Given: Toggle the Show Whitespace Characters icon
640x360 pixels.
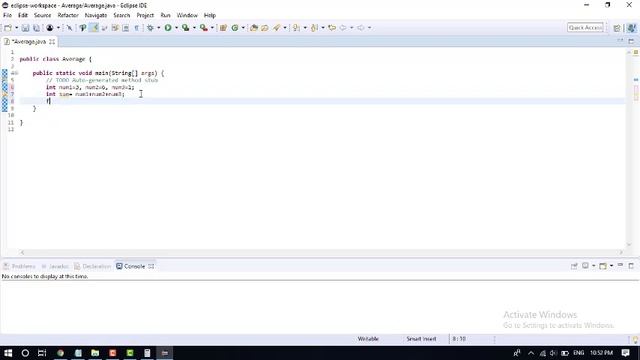Looking at the screenshot, I should click(x=137, y=28).
